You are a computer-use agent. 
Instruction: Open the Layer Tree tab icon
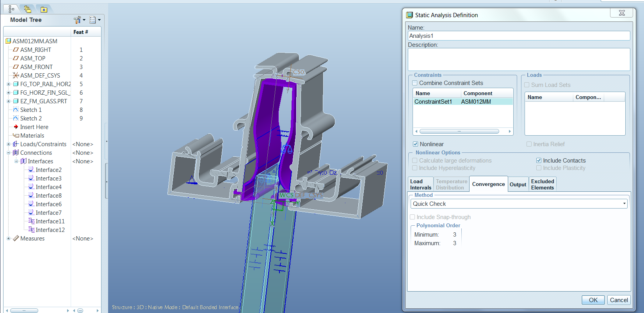(x=27, y=9)
